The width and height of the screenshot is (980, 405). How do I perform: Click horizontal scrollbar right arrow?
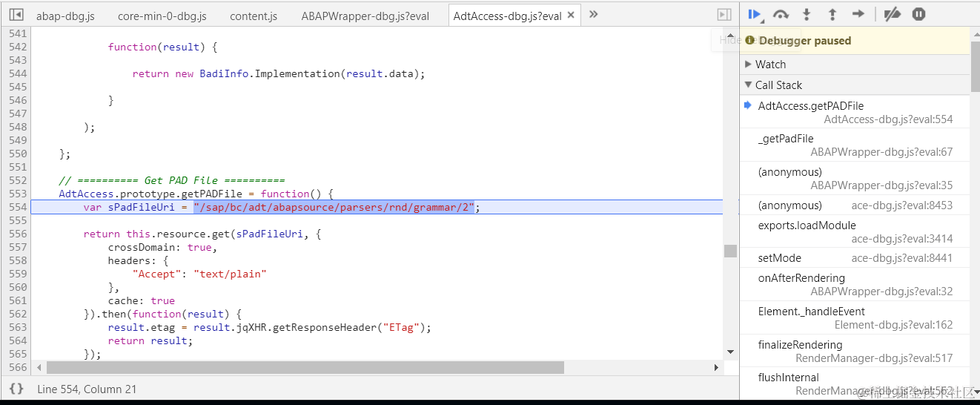click(x=717, y=367)
